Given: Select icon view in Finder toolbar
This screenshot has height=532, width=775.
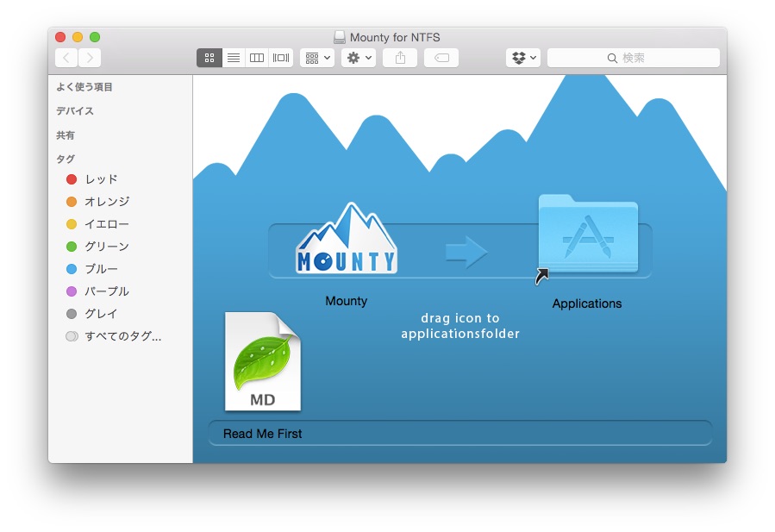Looking at the screenshot, I should pyautogui.click(x=209, y=58).
